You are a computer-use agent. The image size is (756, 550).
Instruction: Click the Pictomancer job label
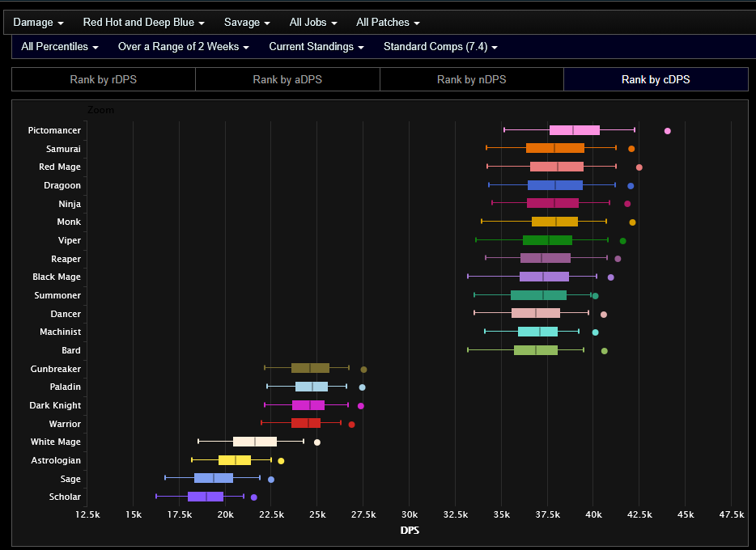pyautogui.click(x=54, y=130)
